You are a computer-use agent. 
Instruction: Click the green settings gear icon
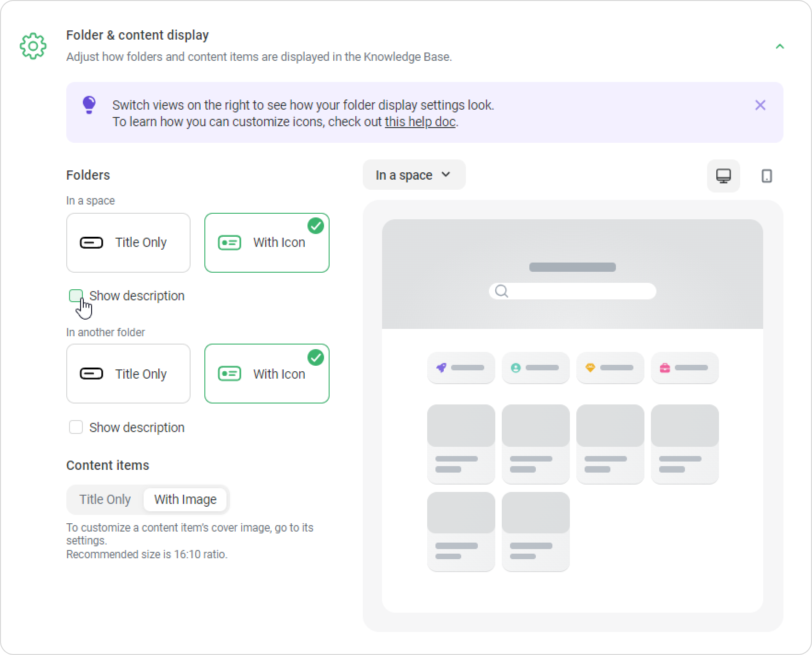coord(33,46)
